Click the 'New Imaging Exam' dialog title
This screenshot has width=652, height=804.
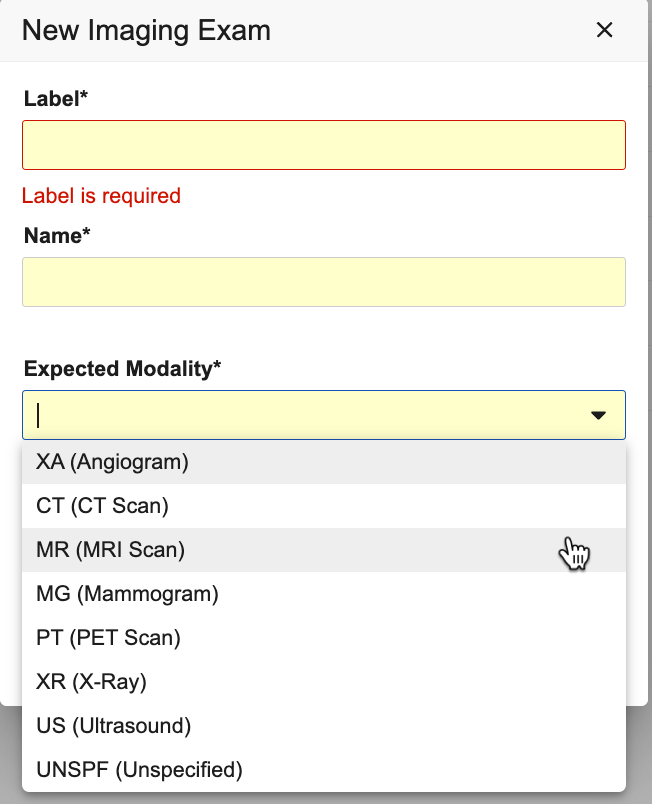tap(146, 30)
